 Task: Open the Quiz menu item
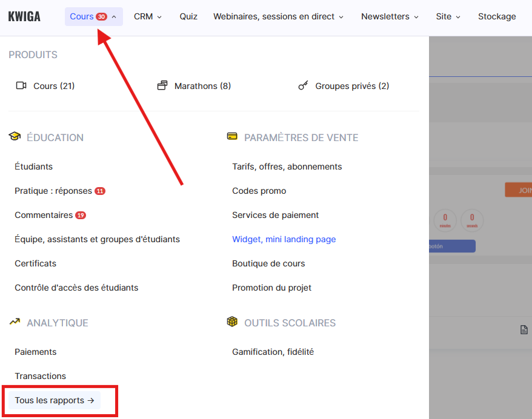[x=188, y=16]
